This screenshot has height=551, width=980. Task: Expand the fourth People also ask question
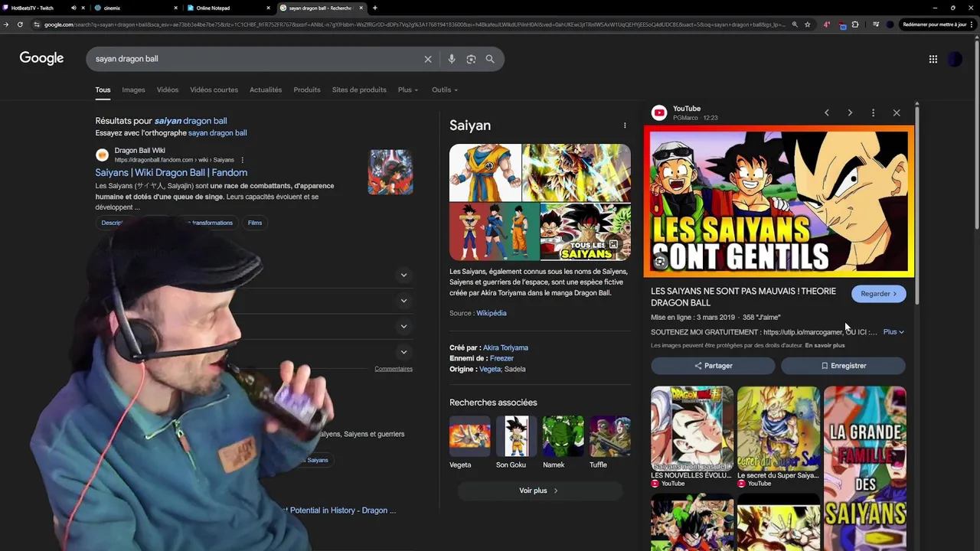coord(403,353)
